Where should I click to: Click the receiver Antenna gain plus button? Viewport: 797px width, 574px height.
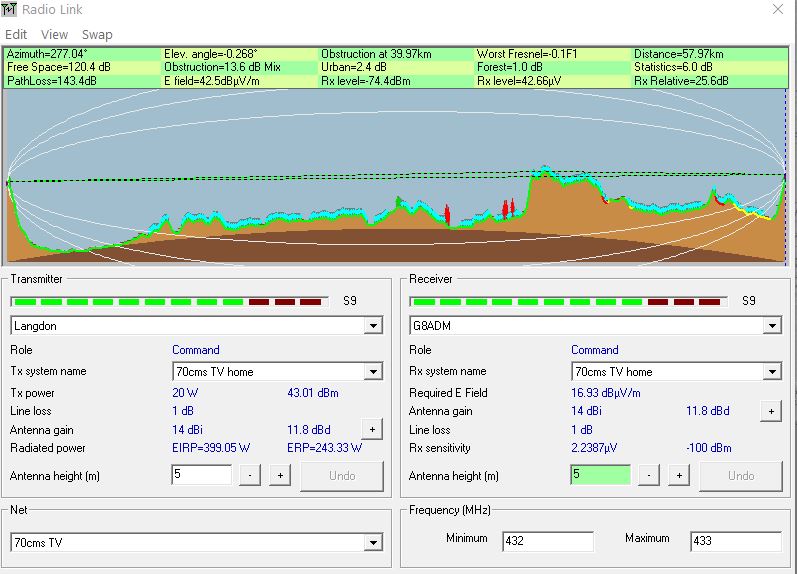tap(771, 411)
